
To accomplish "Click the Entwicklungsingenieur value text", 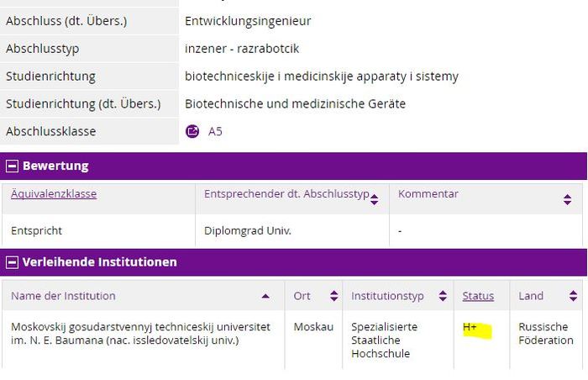I will (248, 20).
